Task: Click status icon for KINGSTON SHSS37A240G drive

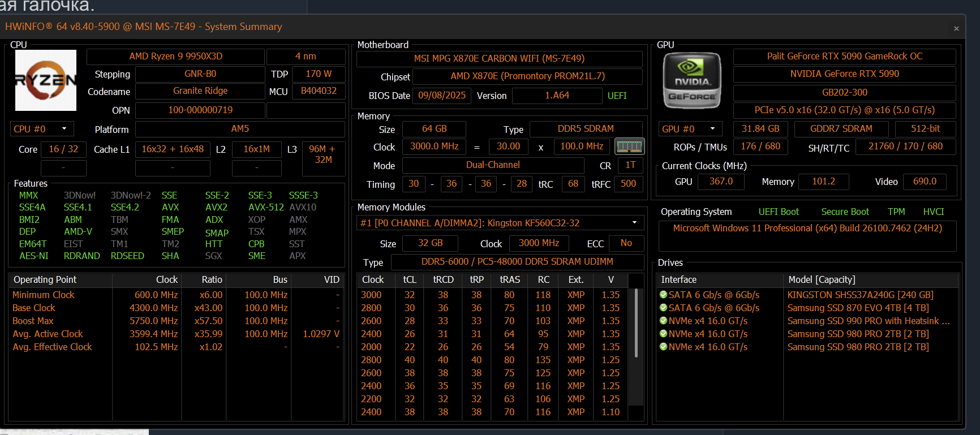Action: 663,295
